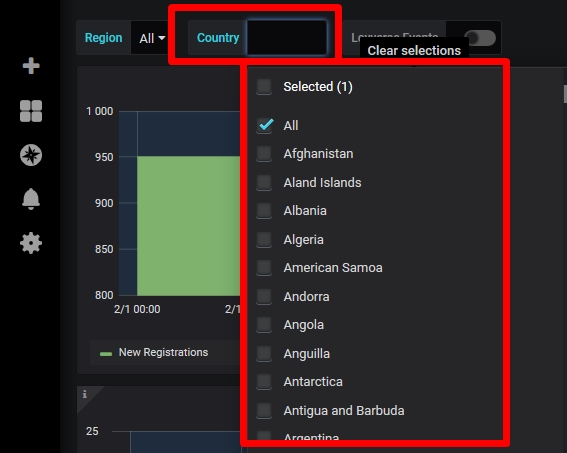The image size is (567, 453).
Task: Select Albania from the country list
Action: point(305,211)
